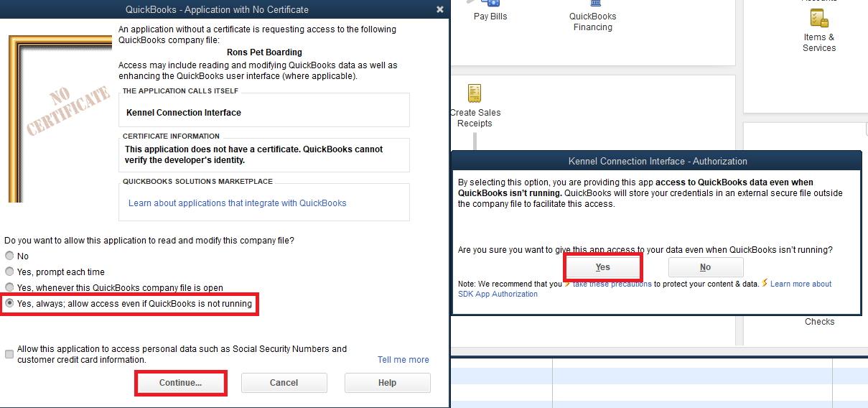868x408 pixels.
Task: Select Yes, whenever company file is open
Action: click(9, 287)
